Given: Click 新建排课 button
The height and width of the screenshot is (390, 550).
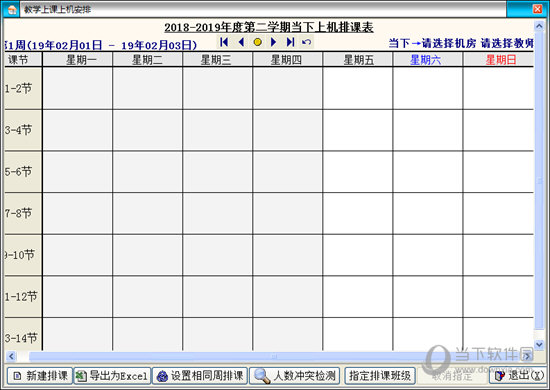Looking at the screenshot, I should tap(40, 376).
